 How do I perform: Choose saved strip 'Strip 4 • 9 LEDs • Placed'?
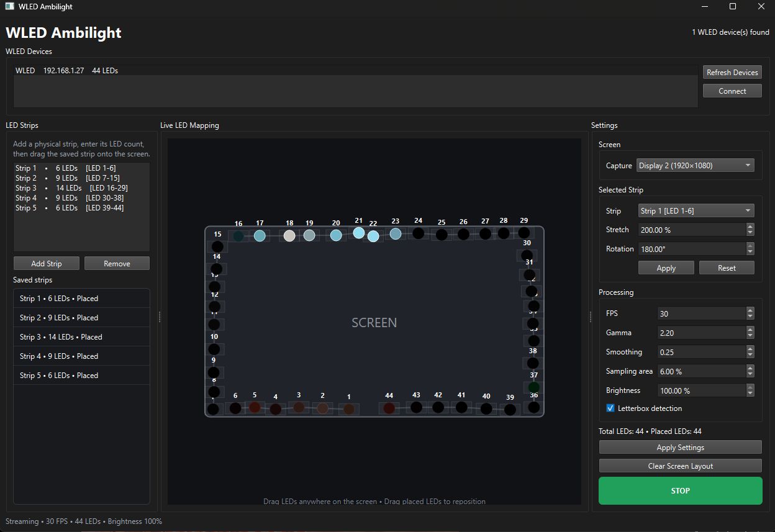click(81, 356)
